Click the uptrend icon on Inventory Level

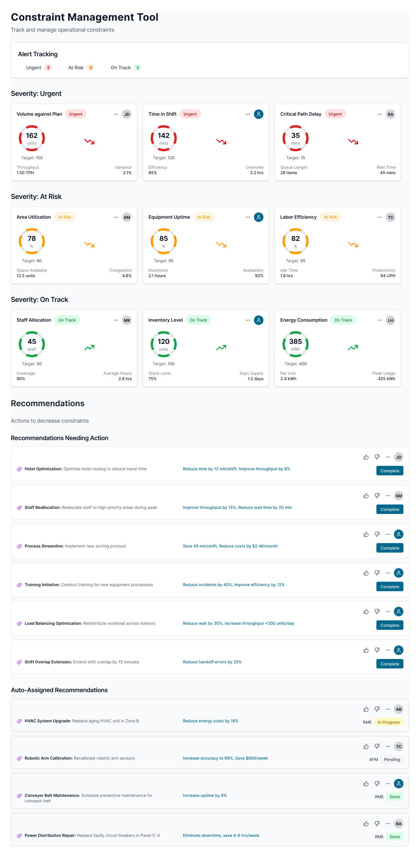221,347
